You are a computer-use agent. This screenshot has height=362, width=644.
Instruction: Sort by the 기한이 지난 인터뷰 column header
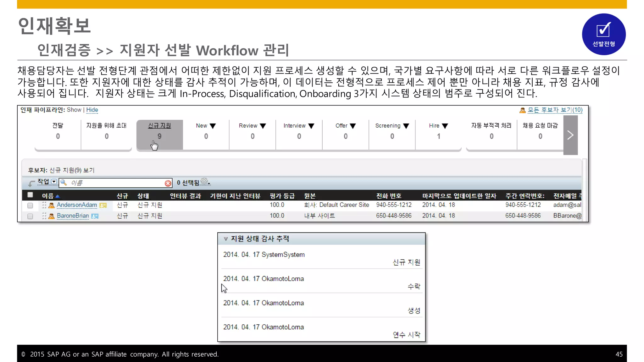(x=235, y=196)
